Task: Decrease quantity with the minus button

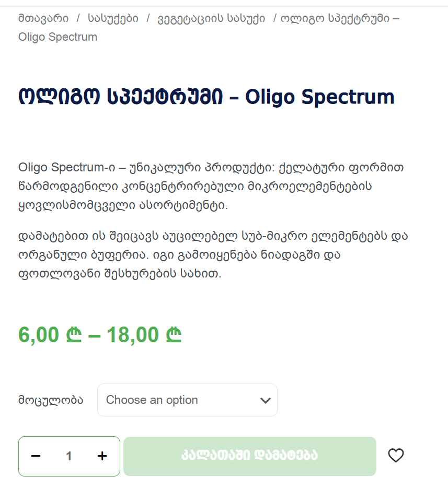Action: pyautogui.click(x=36, y=456)
